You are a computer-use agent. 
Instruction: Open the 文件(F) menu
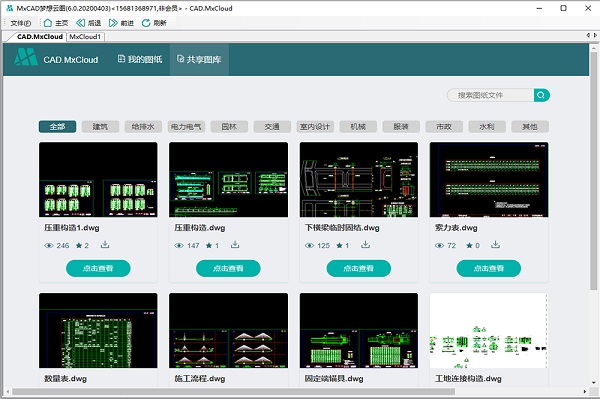pos(21,23)
